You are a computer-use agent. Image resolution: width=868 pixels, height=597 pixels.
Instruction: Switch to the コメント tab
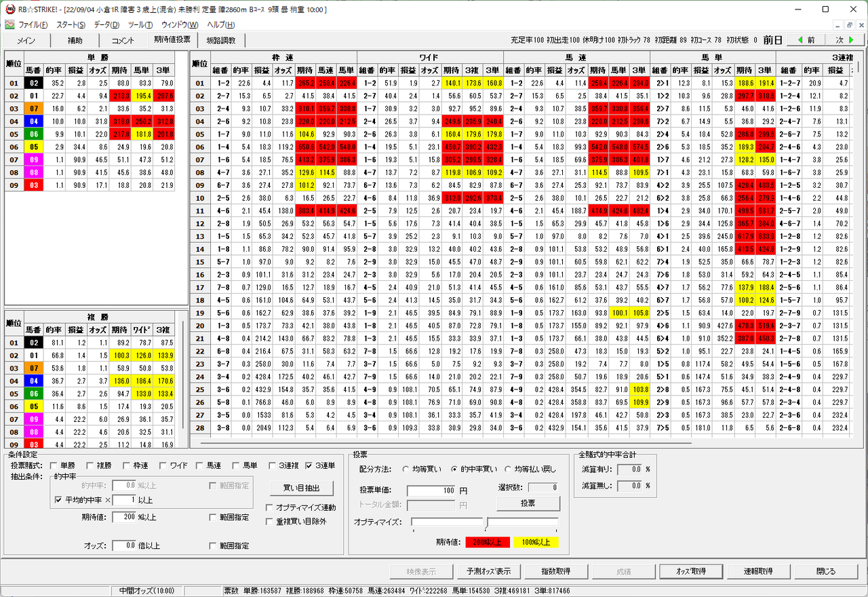[123, 41]
